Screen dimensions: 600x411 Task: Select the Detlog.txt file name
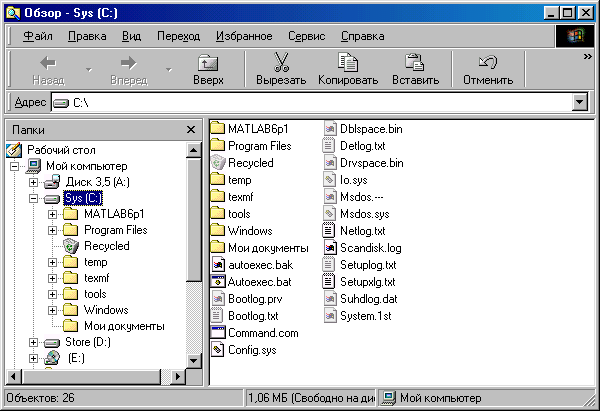[362, 146]
